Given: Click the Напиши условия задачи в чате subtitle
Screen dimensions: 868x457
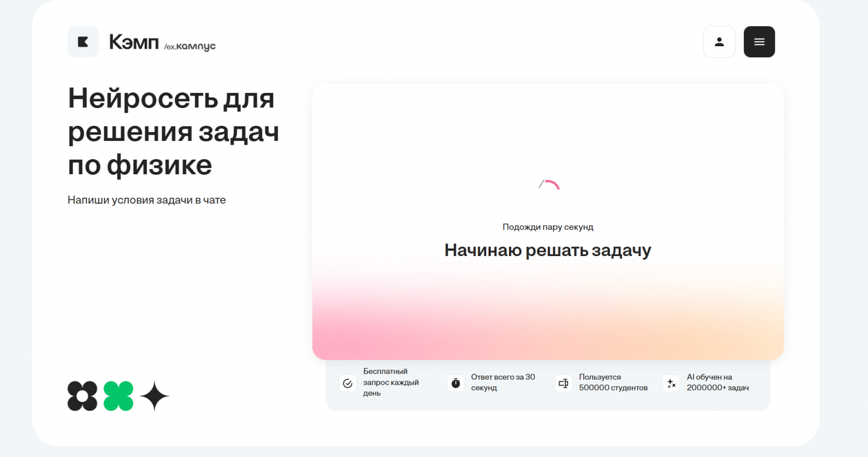Looking at the screenshot, I should coord(146,200).
